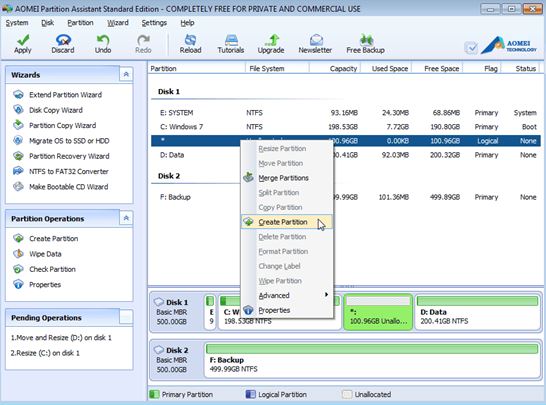Select pending operation Move and Resize (D:)
This screenshot has height=405, width=546.
pyautogui.click(x=61, y=337)
